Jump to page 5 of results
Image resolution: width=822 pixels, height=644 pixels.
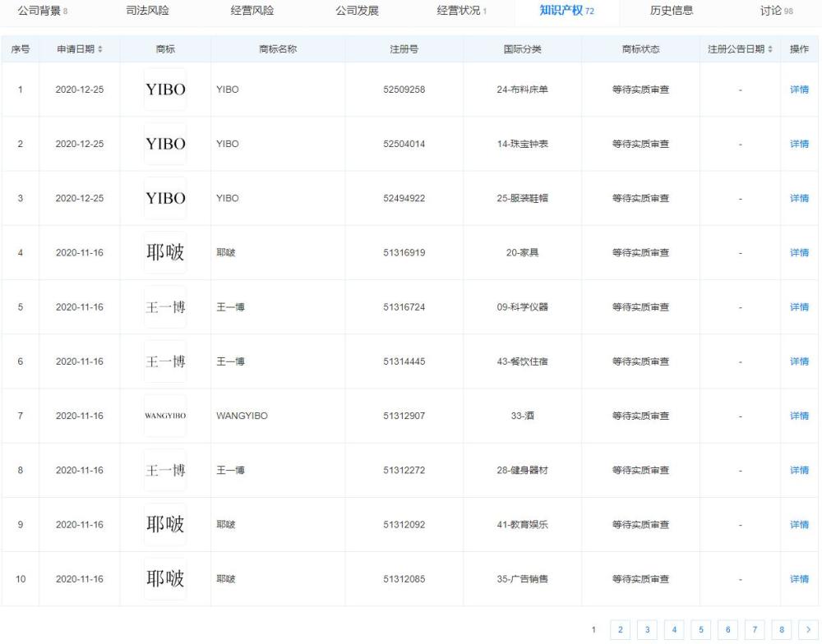701,630
